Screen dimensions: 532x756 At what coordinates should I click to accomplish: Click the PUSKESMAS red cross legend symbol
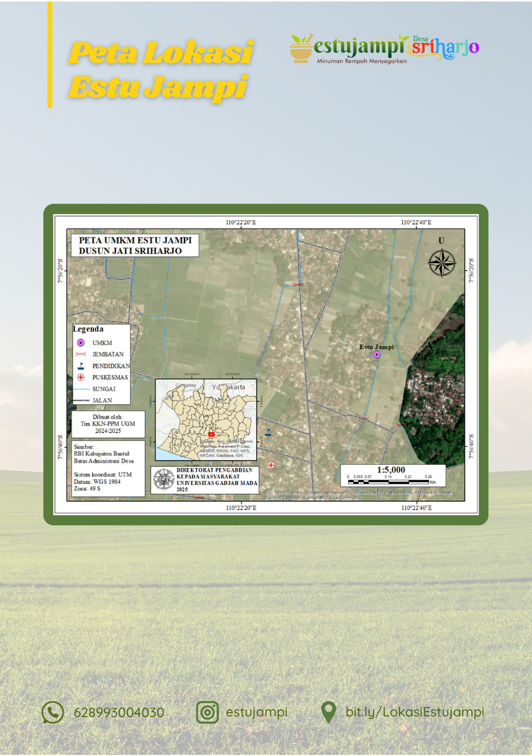[x=80, y=377]
